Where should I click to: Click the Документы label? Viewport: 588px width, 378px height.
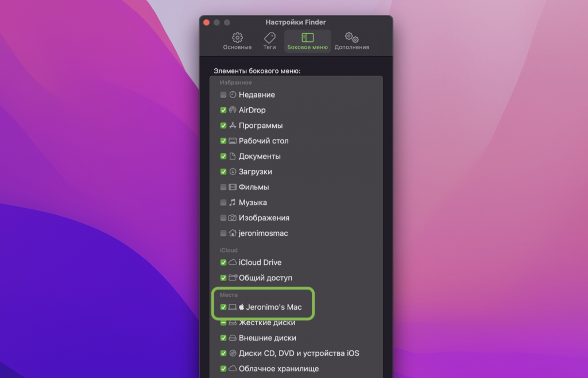coord(260,156)
